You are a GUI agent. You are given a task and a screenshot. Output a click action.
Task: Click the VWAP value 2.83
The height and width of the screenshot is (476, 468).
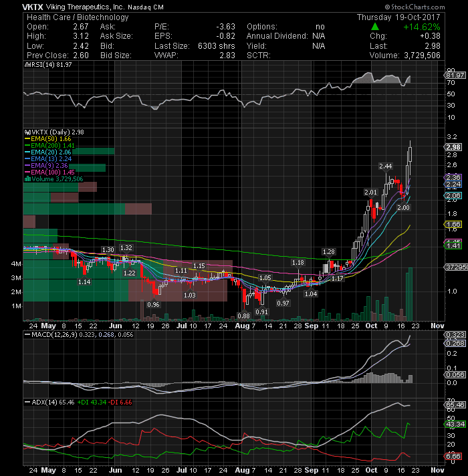(227, 55)
